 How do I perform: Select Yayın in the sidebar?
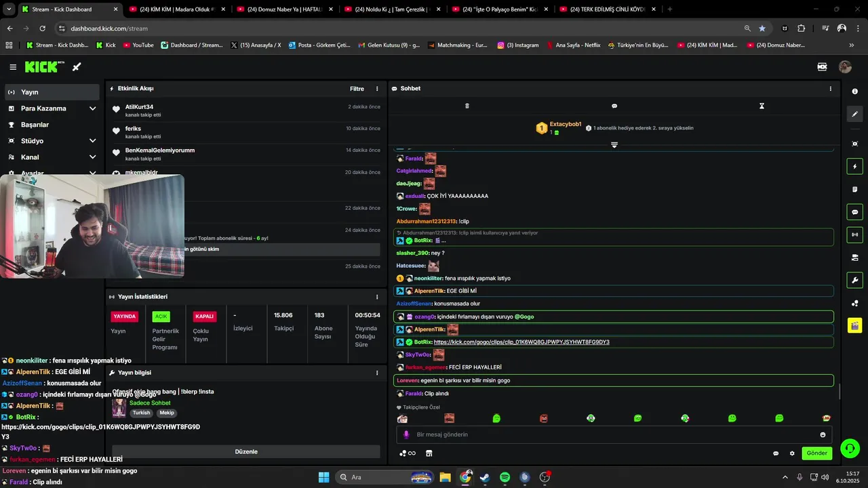point(52,92)
